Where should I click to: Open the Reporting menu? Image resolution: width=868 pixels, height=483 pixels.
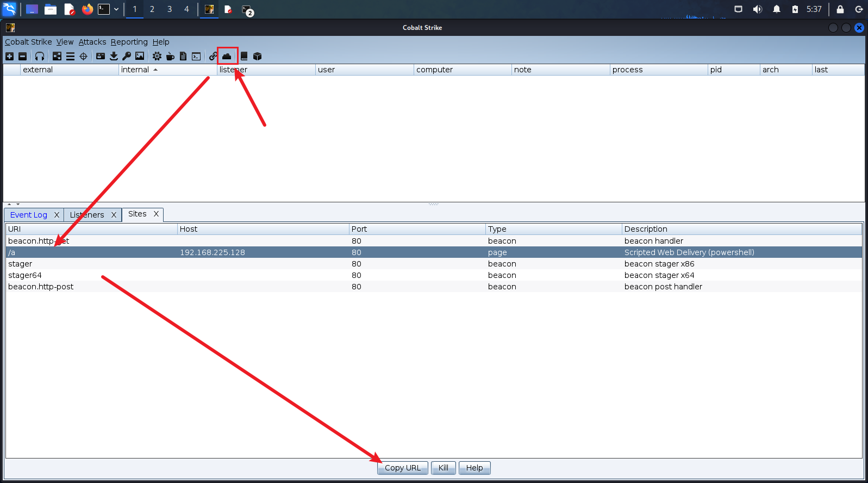point(129,42)
